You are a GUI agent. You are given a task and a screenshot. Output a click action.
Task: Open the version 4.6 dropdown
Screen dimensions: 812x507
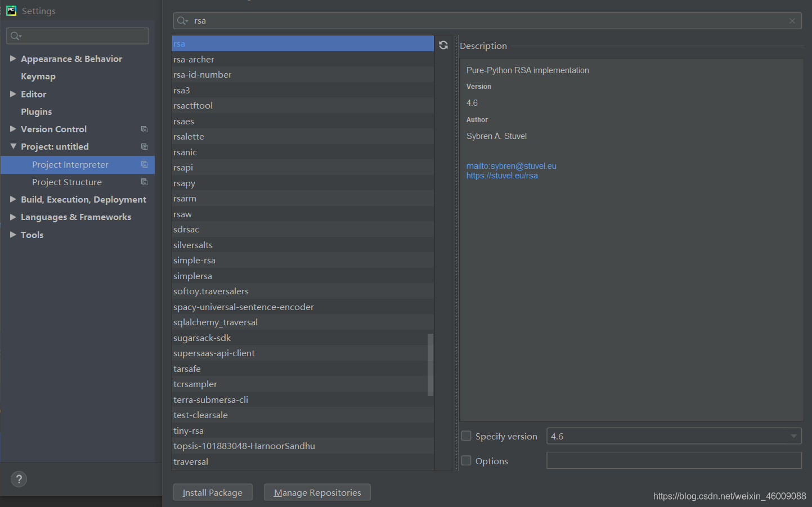point(674,436)
